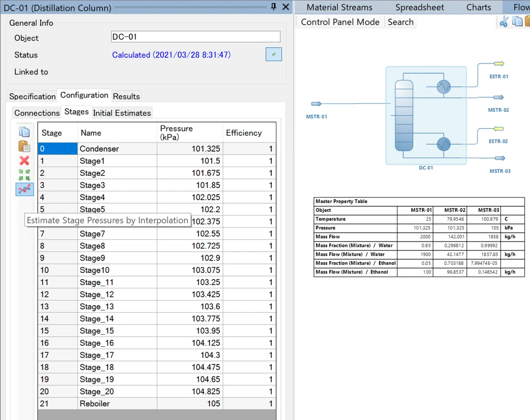The height and width of the screenshot is (420, 530).
Task: Open the Material Streams tab
Action: (339, 7)
